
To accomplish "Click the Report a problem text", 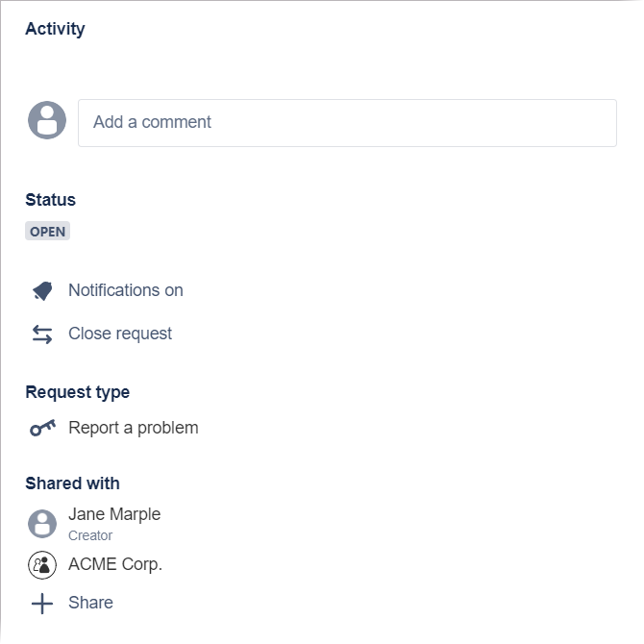I will [x=133, y=428].
